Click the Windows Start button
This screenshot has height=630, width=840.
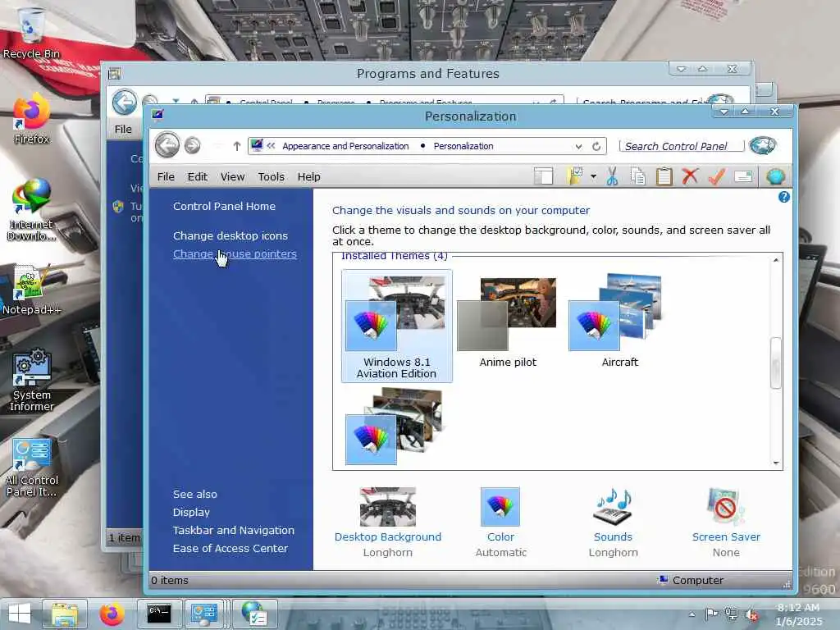20,614
